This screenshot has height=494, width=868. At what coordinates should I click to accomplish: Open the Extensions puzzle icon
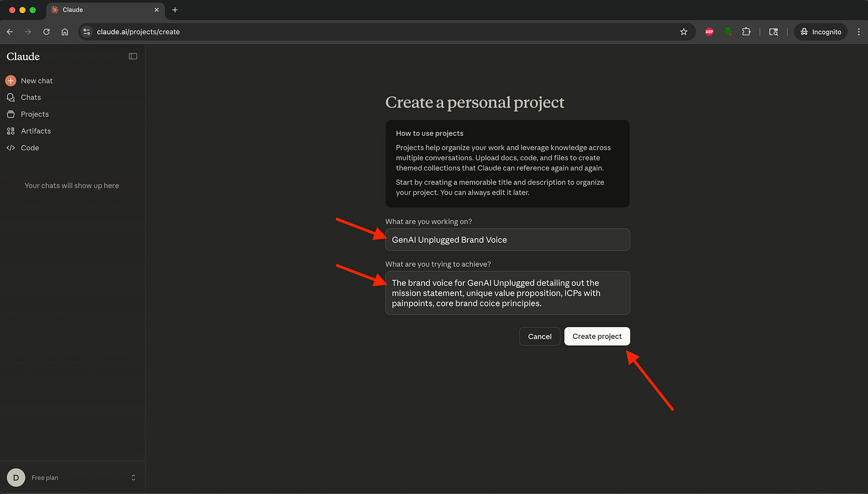point(746,32)
